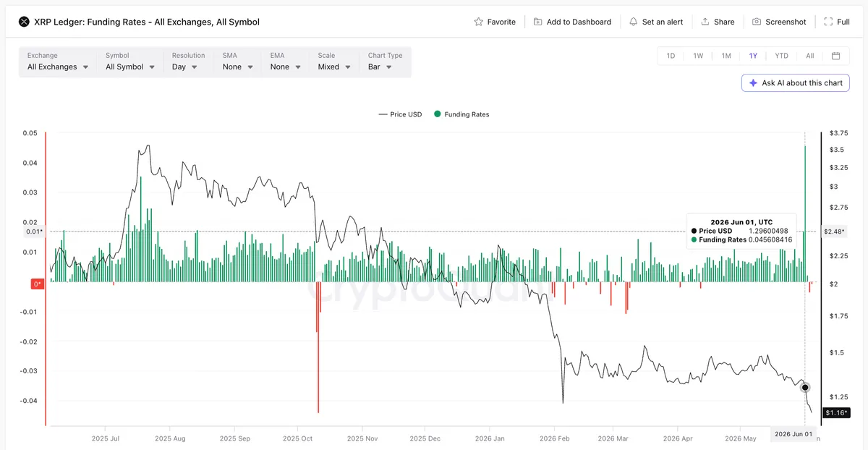Click the 2025 Jul x-axis label
Image resolution: width=868 pixels, height=450 pixels.
106,438
